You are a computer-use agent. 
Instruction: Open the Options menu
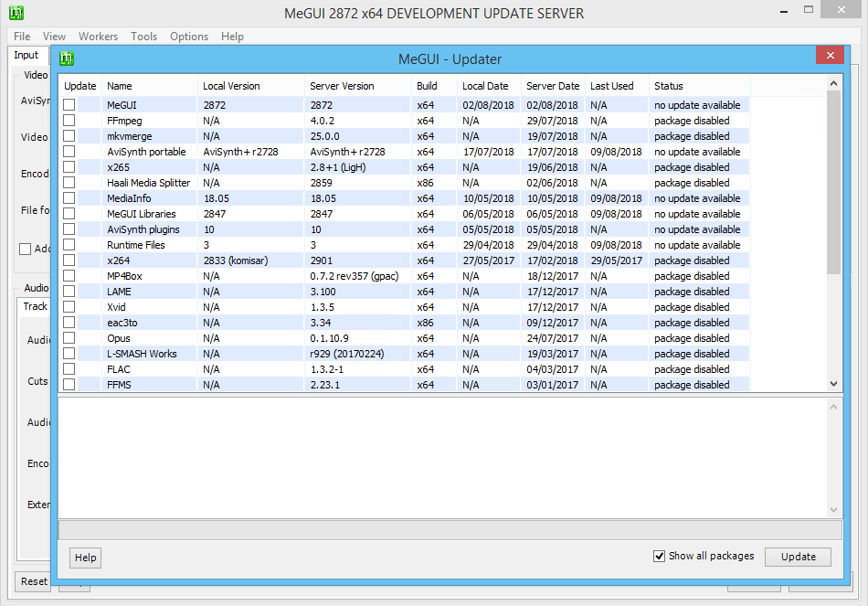click(189, 36)
